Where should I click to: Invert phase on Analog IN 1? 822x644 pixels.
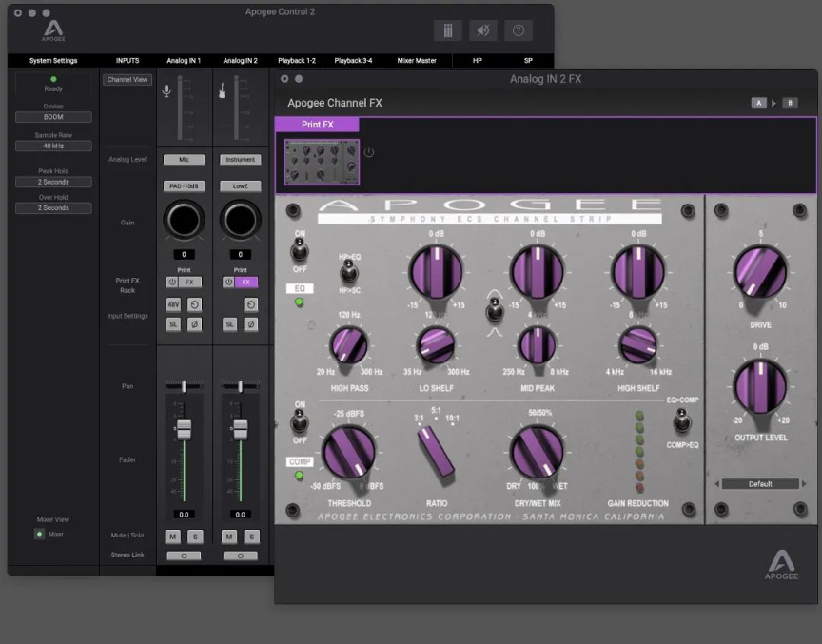coord(194,324)
